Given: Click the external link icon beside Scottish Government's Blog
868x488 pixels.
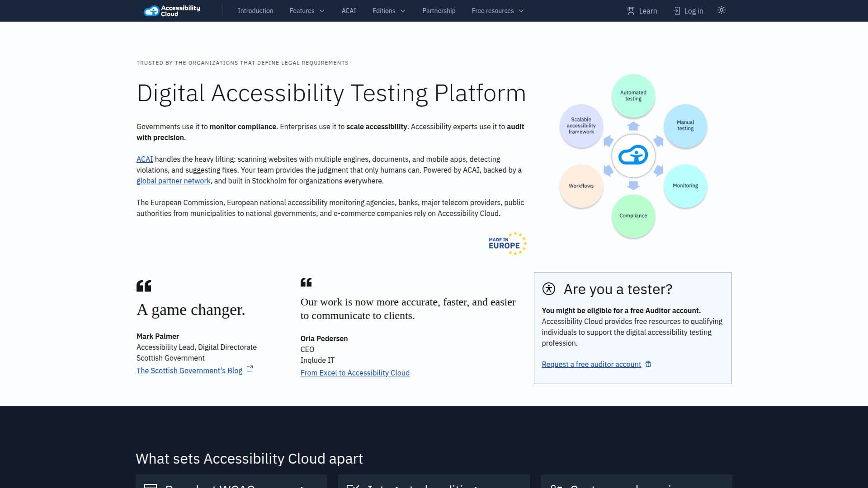Looking at the screenshot, I should click(250, 369).
